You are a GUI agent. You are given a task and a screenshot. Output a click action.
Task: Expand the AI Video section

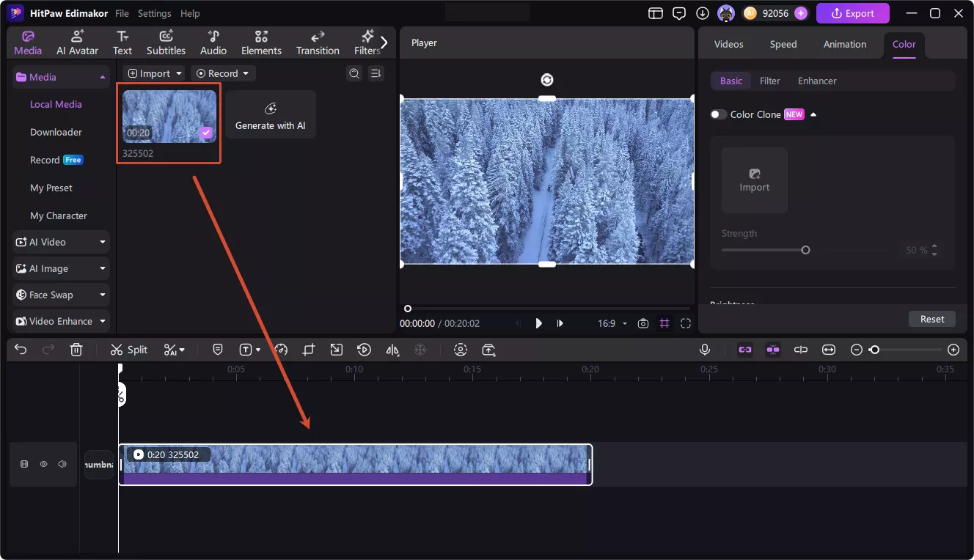point(61,242)
